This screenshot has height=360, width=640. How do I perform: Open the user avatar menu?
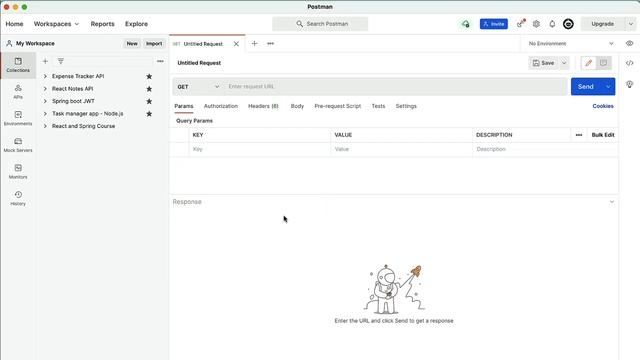[568, 24]
